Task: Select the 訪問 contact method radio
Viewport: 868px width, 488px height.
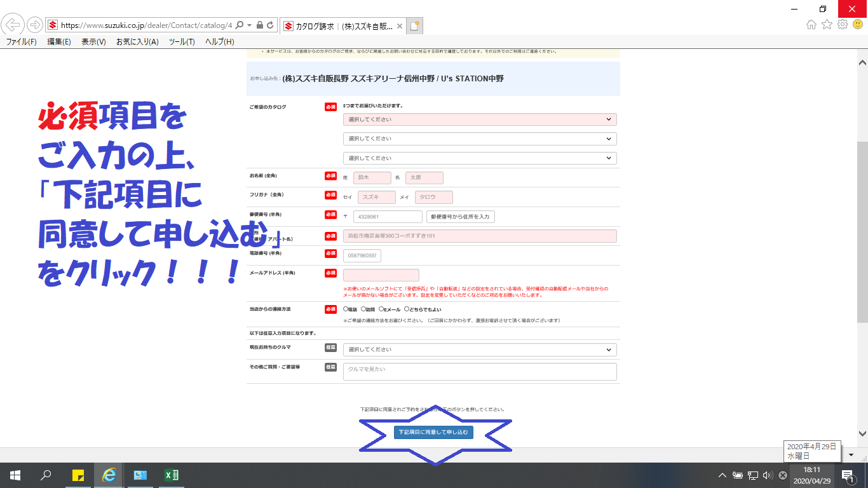Action: click(363, 309)
